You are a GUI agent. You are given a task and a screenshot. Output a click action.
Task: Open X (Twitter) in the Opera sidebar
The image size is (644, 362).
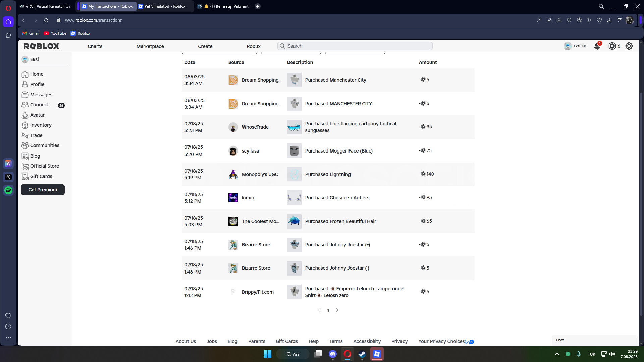(8, 177)
